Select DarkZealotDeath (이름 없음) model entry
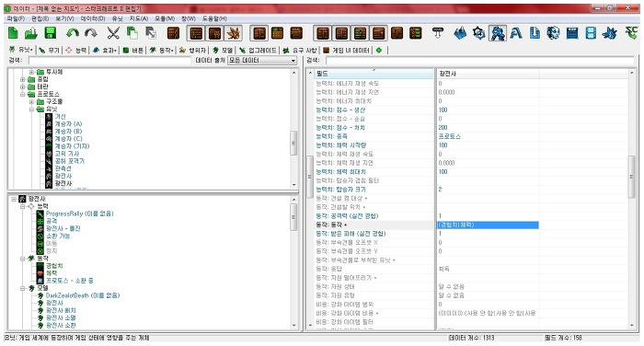The image size is (644, 346). click(x=83, y=295)
